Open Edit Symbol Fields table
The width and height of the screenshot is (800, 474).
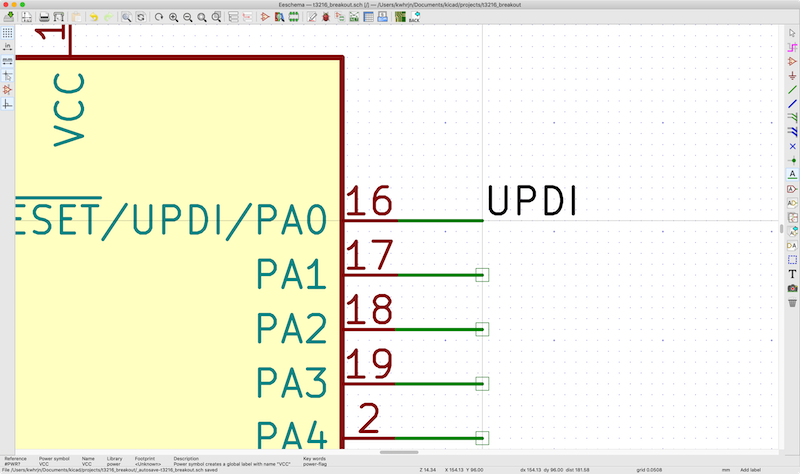pos(368,17)
